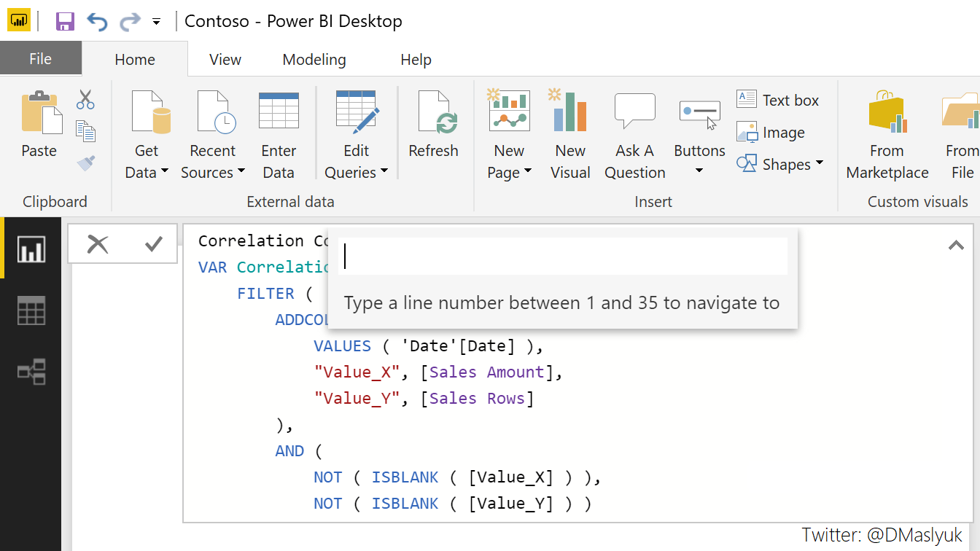
Task: Click the Save icon in quick access toolbar
Action: coord(64,20)
